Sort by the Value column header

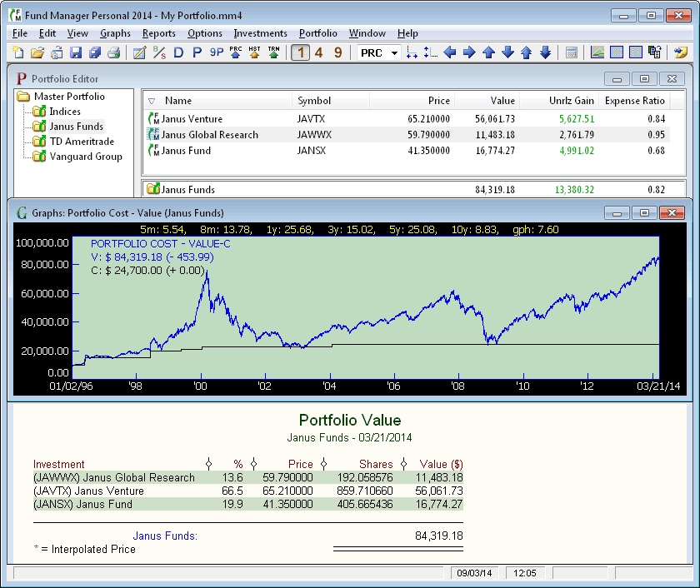[x=487, y=101]
